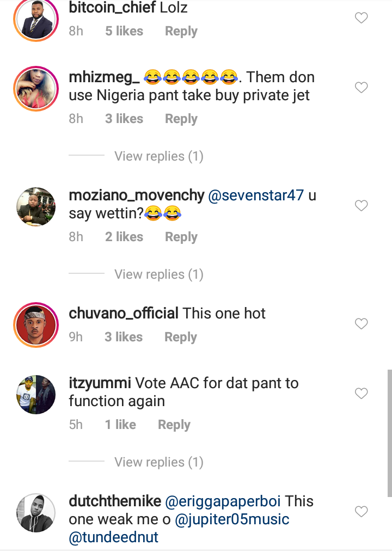The width and height of the screenshot is (392, 558).
Task: Expand replies under mhizmeg_'s comment
Action: coord(158,157)
